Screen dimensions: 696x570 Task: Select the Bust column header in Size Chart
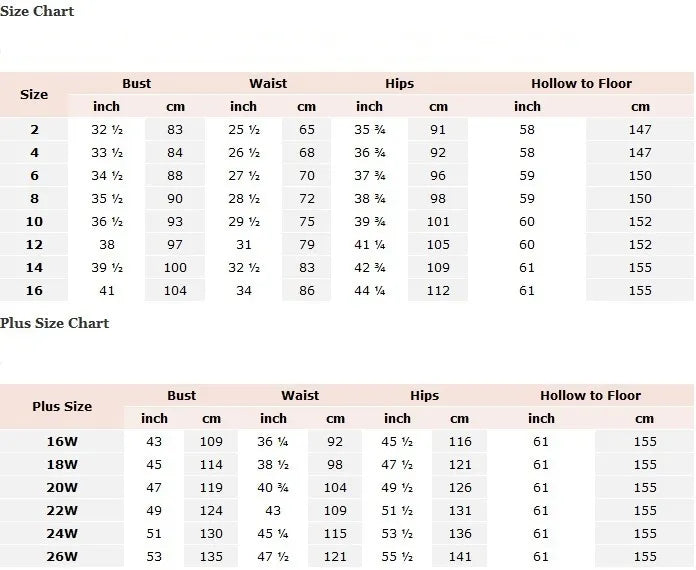[x=137, y=83]
